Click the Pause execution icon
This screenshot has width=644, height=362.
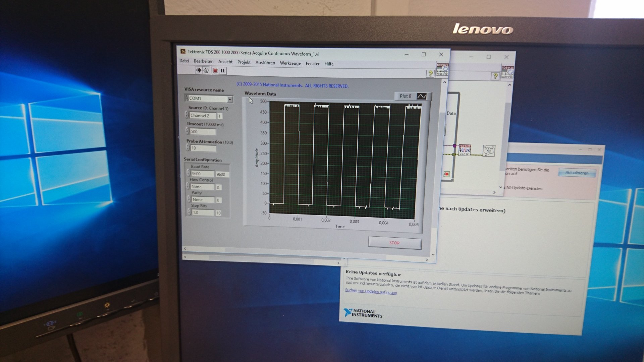tap(223, 70)
